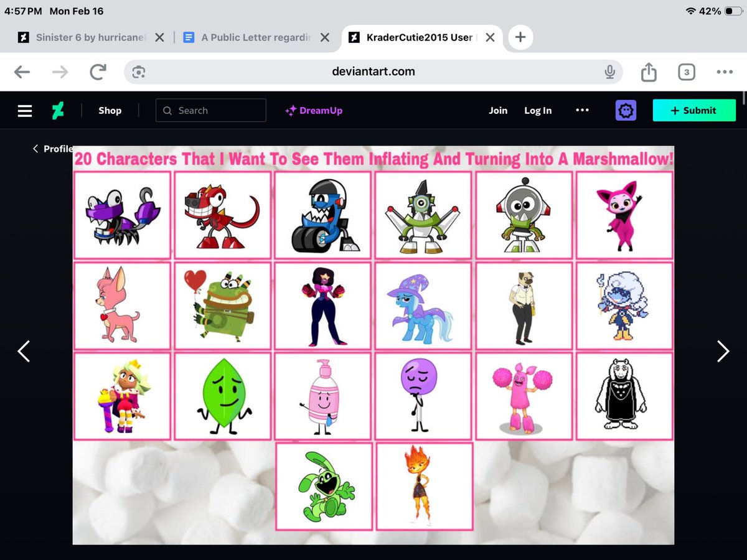Click the deviantart.com address bar
The width and height of the screenshot is (747, 560).
(x=374, y=72)
